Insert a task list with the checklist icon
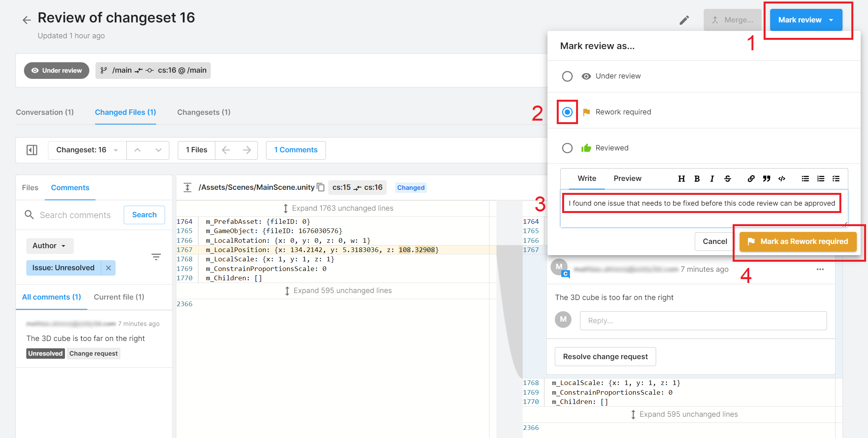 (836, 179)
